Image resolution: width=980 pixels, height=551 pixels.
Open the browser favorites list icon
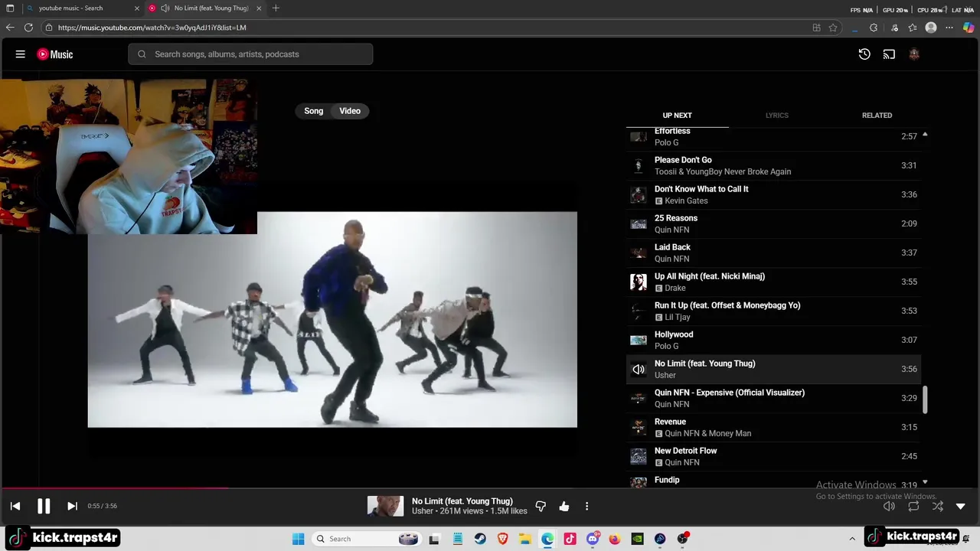click(x=913, y=28)
